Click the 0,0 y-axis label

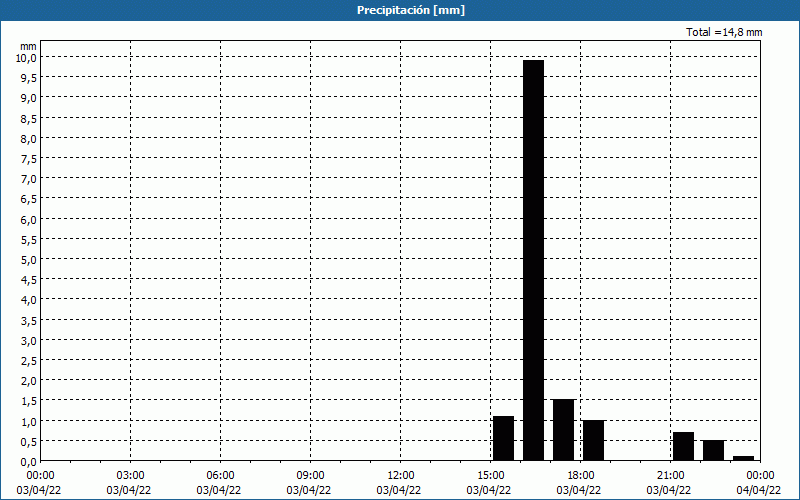tap(29, 462)
